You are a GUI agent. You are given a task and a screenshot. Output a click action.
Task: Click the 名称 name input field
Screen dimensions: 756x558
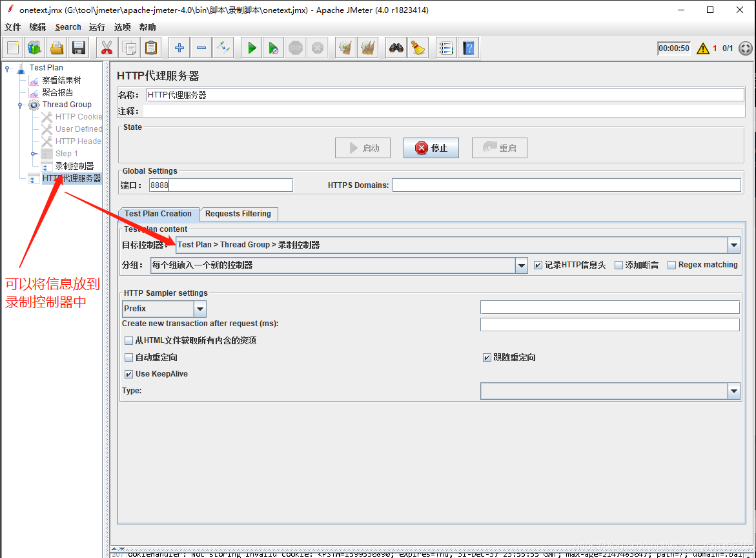pos(445,95)
